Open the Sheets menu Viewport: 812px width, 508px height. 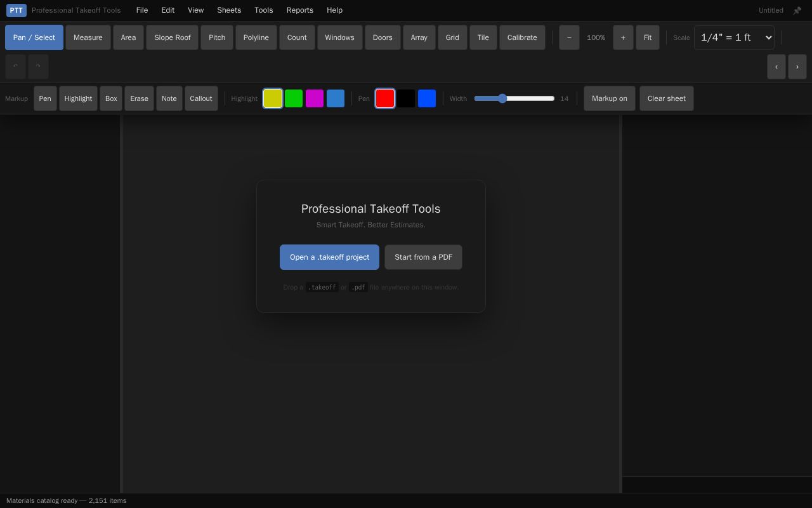[x=229, y=10]
